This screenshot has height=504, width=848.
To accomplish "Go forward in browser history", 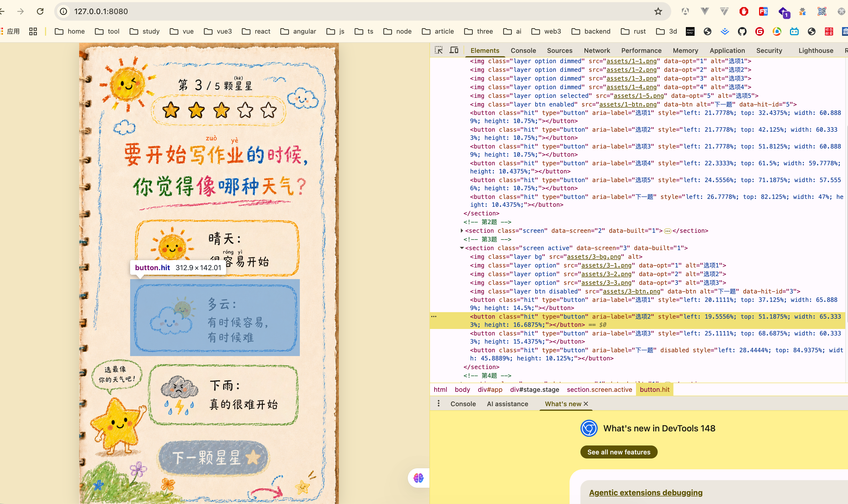I will coord(21,12).
